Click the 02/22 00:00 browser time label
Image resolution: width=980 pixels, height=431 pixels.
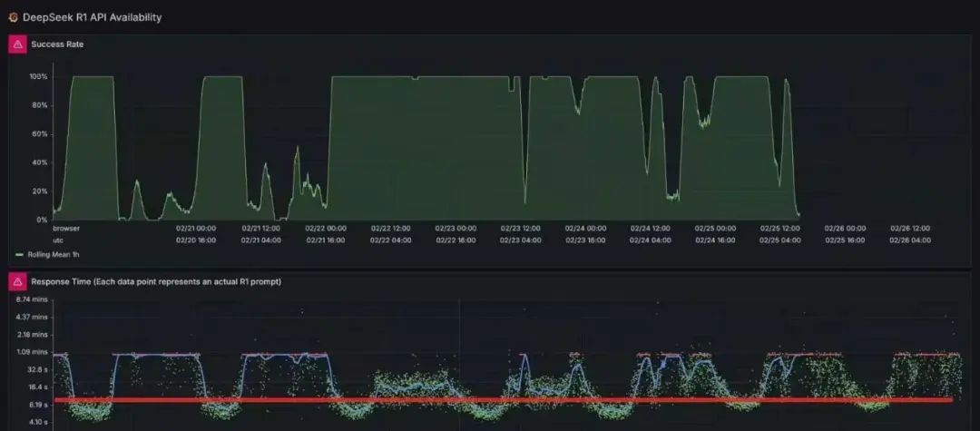click(326, 229)
